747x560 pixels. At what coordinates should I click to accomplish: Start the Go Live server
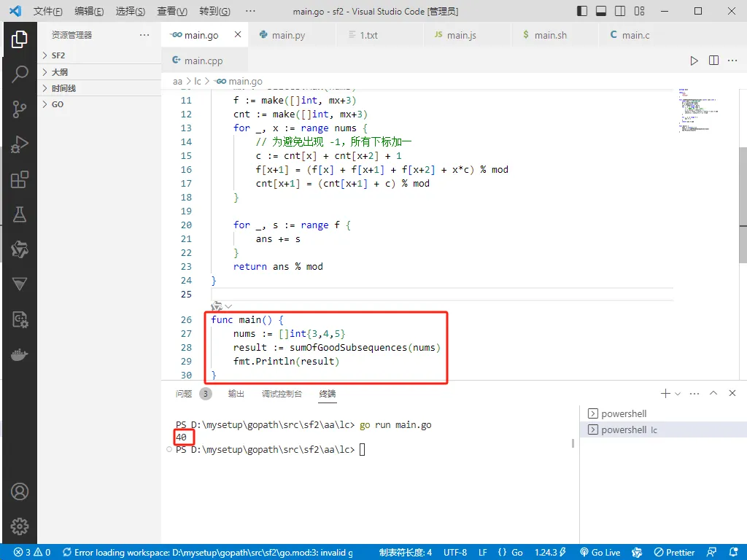tap(600, 553)
